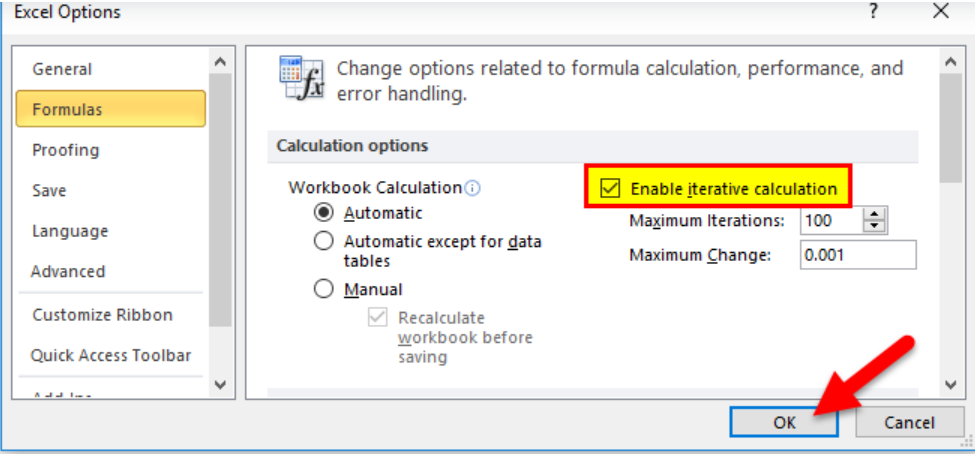975x458 pixels.
Task: Click the Workbook Calculation info icon
Action: pyautogui.click(x=473, y=188)
